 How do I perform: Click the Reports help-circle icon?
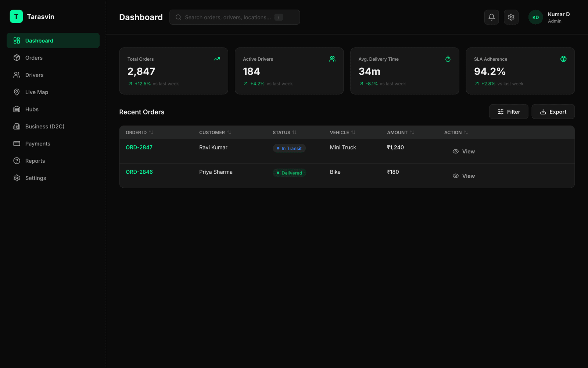[17, 161]
